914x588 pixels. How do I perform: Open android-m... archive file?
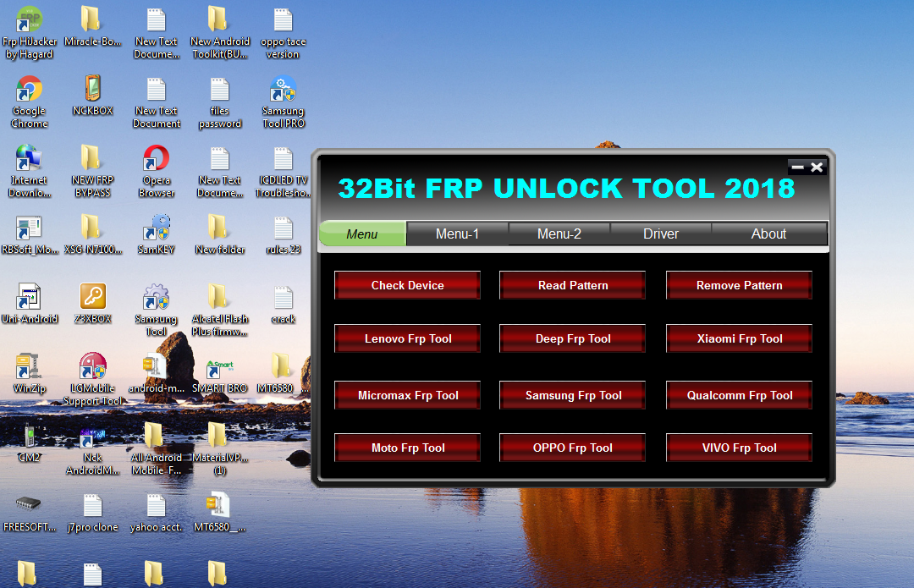tap(157, 373)
